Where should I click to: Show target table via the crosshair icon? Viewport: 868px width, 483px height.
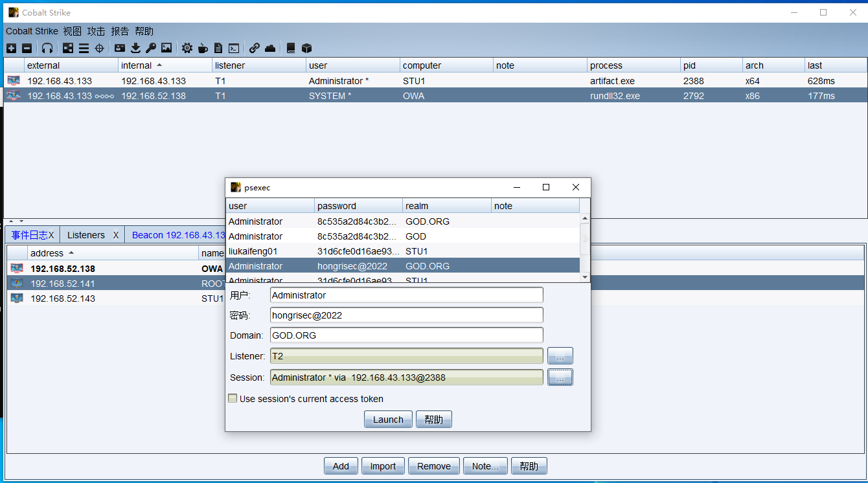99,48
